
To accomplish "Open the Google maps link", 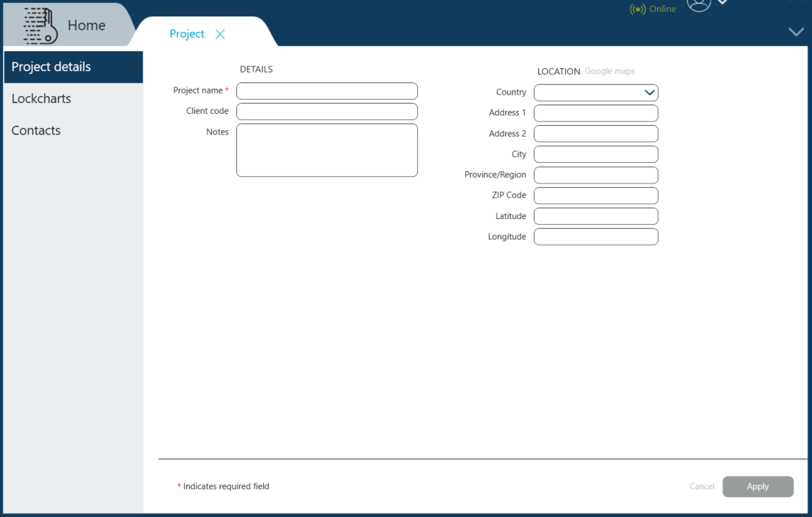I will point(609,71).
